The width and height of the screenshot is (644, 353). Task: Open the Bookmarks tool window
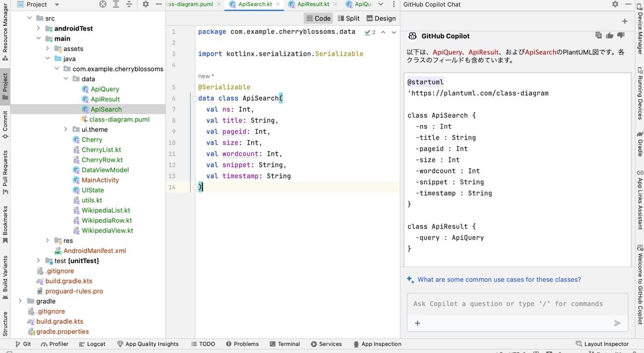click(x=5, y=225)
